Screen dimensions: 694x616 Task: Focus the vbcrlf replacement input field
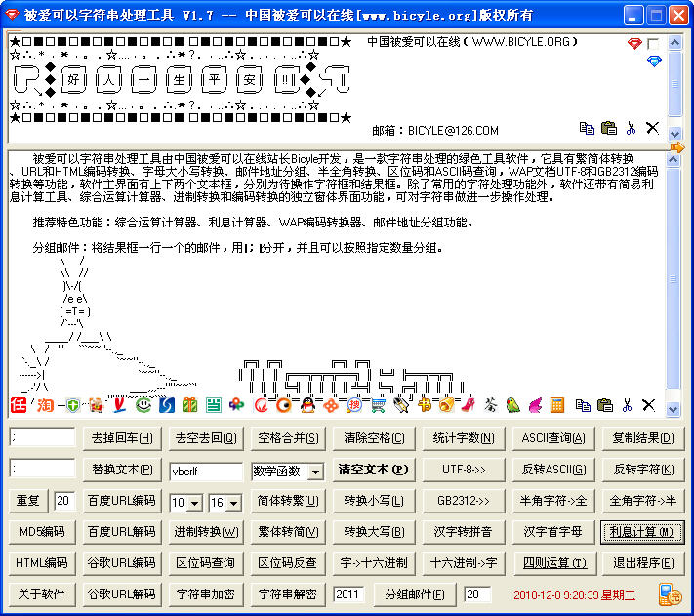click(206, 472)
